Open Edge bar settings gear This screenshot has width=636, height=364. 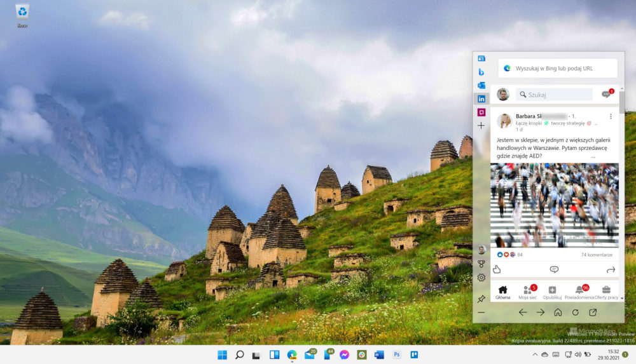tap(481, 278)
